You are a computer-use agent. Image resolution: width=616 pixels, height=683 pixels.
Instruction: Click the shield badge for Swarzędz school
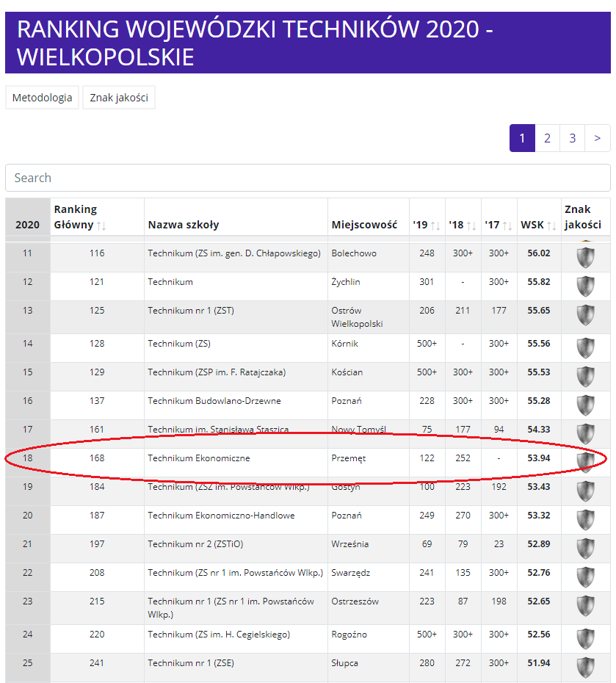[585, 577]
